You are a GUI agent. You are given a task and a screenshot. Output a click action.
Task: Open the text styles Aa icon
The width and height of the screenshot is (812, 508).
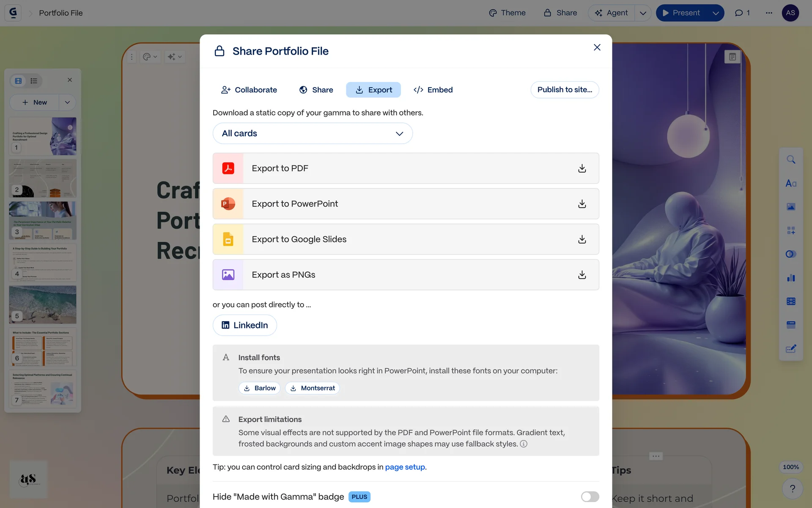pos(791,183)
